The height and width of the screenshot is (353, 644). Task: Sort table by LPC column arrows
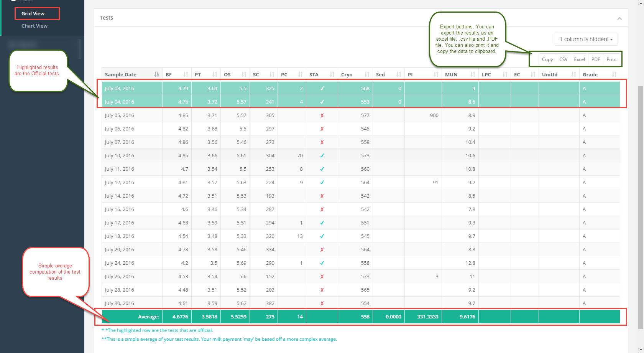505,74
